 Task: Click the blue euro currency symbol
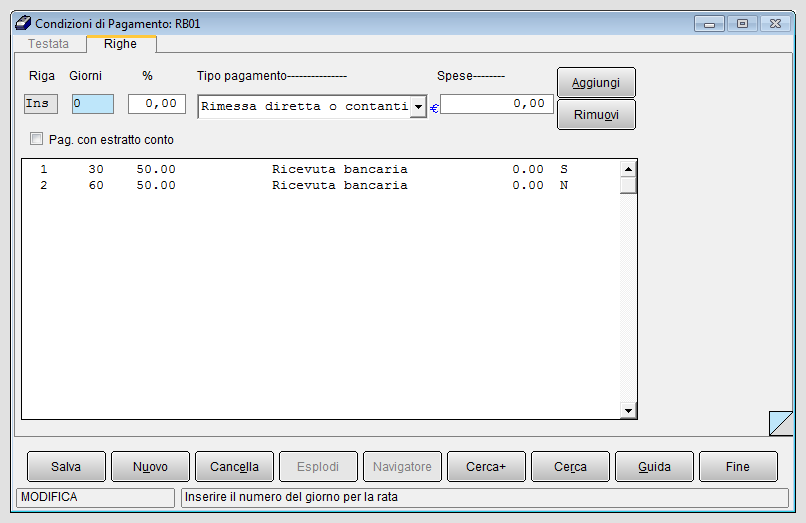click(434, 109)
